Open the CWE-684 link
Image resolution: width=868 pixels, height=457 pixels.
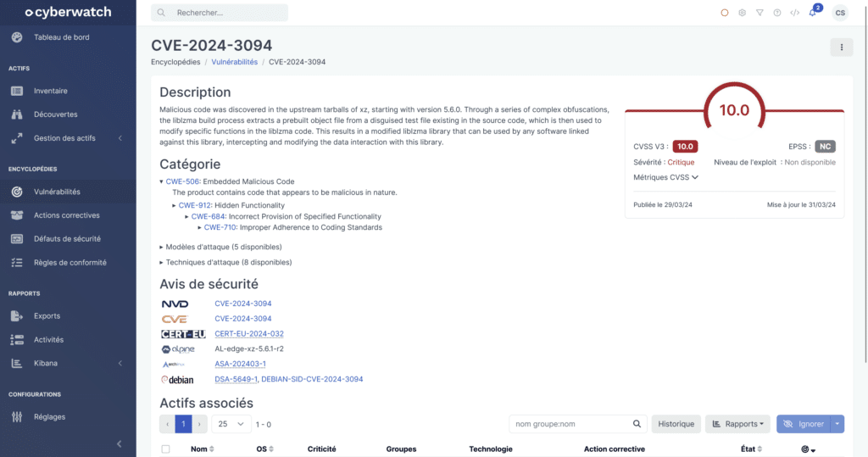click(x=208, y=216)
